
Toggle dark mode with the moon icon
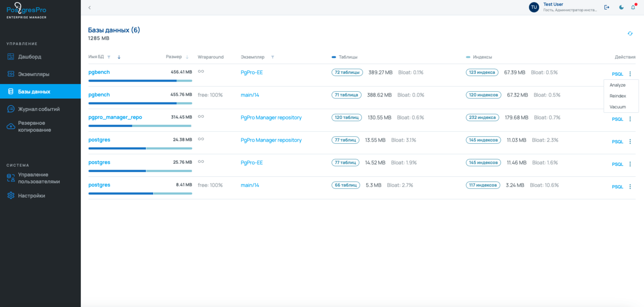(621, 7)
